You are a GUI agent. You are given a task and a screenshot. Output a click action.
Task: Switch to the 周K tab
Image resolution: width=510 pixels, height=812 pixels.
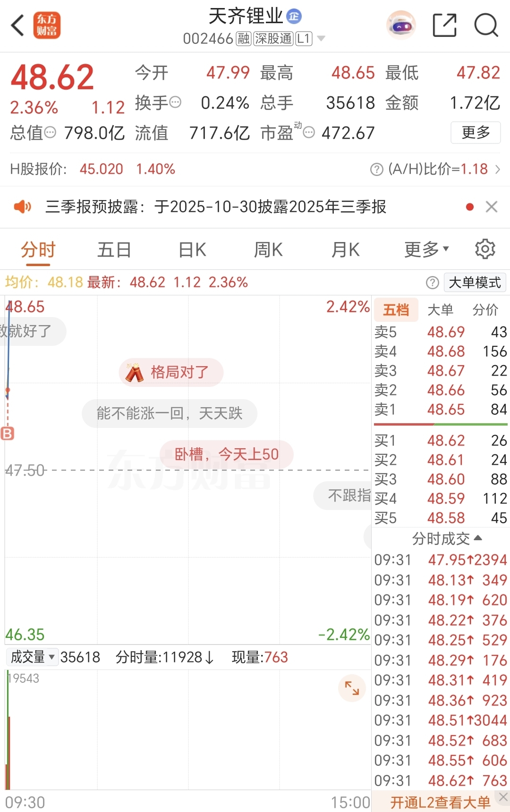pos(268,250)
